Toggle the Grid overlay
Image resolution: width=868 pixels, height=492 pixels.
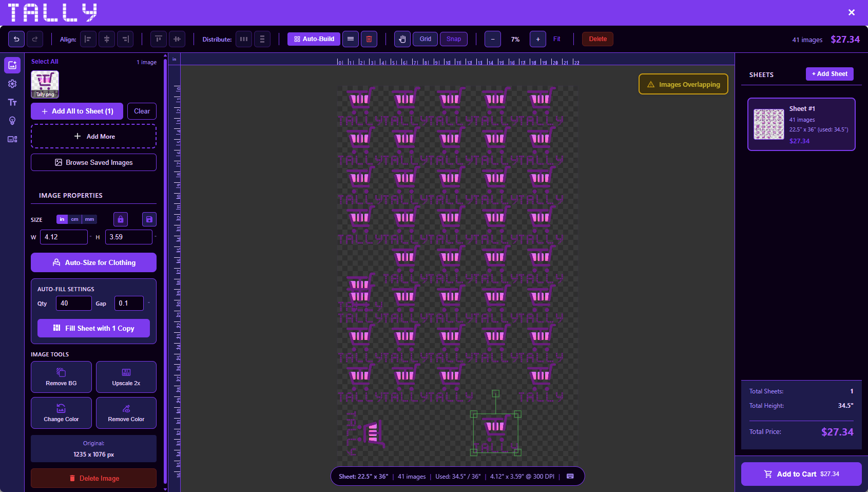pyautogui.click(x=425, y=39)
